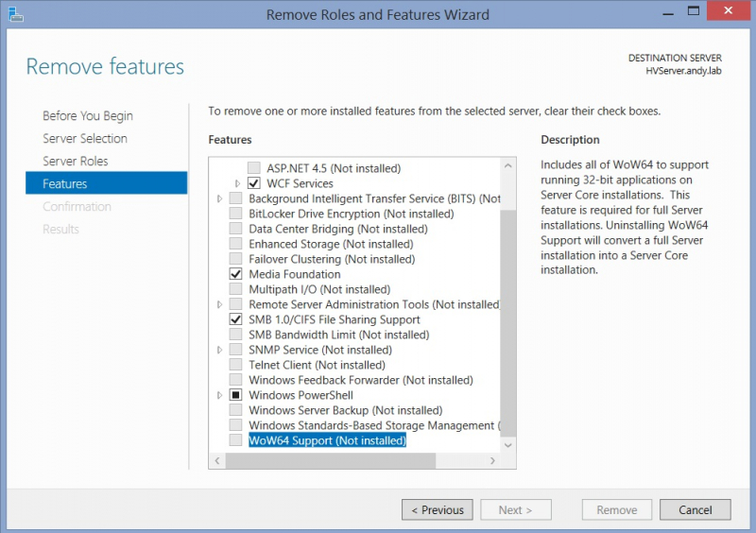Expand the SNMP Service node

220,350
